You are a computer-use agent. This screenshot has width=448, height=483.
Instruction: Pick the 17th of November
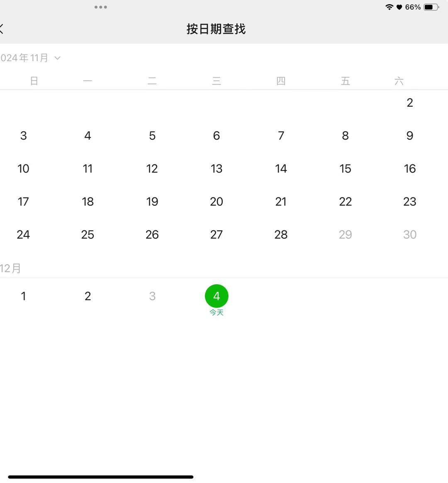23,201
